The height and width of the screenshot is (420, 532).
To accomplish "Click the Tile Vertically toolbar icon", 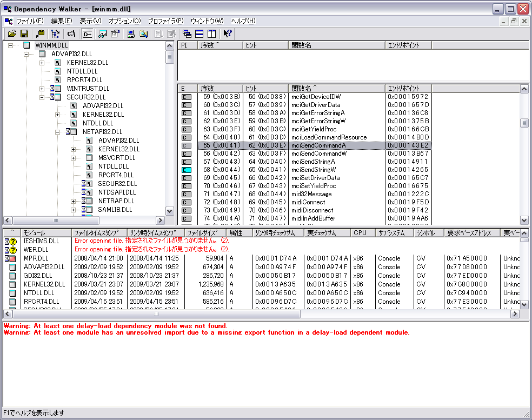I will pyautogui.click(x=212, y=34).
